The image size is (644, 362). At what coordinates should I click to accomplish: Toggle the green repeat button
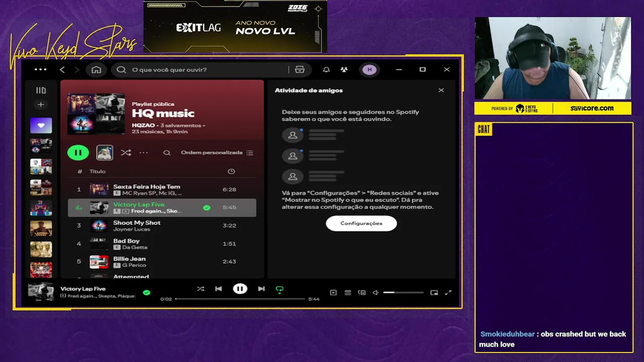(x=280, y=289)
